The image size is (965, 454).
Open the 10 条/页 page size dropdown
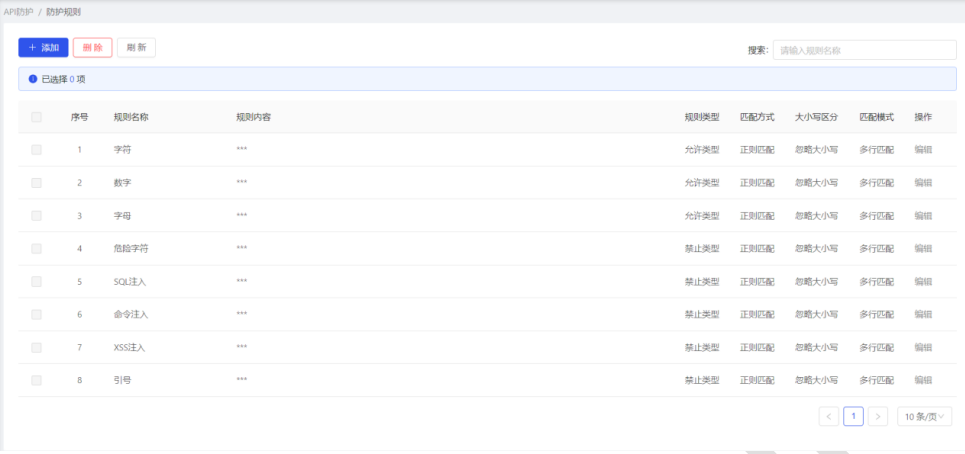pyautogui.click(x=924, y=416)
